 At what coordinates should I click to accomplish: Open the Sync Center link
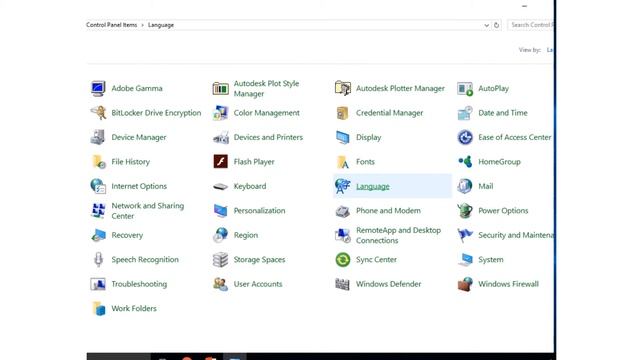(x=376, y=260)
